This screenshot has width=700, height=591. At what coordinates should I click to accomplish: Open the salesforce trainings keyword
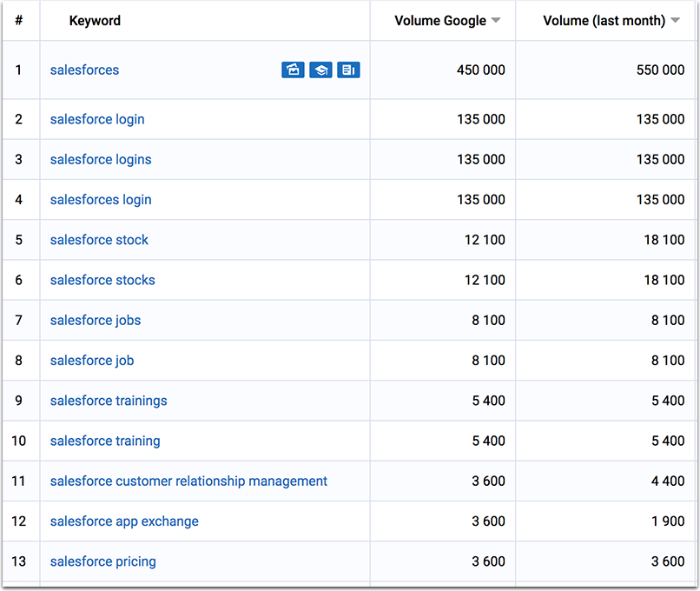pos(109,401)
